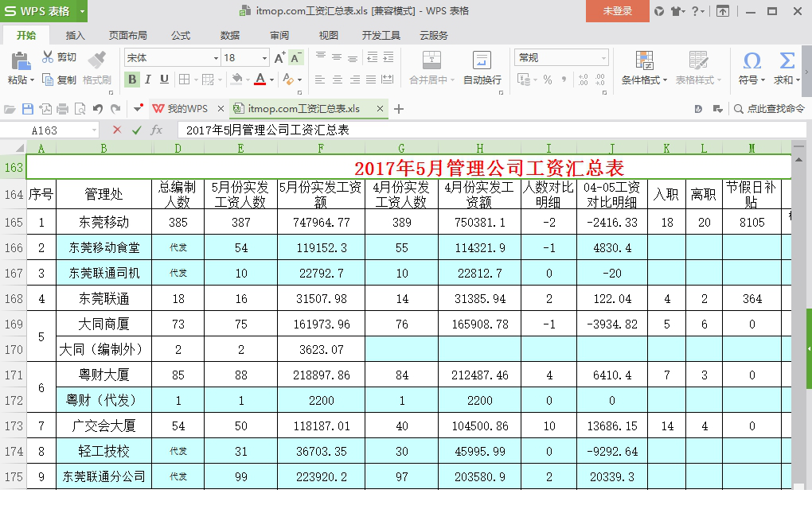
Task: Open the Name Box A163 dropdown
Action: pos(94,130)
